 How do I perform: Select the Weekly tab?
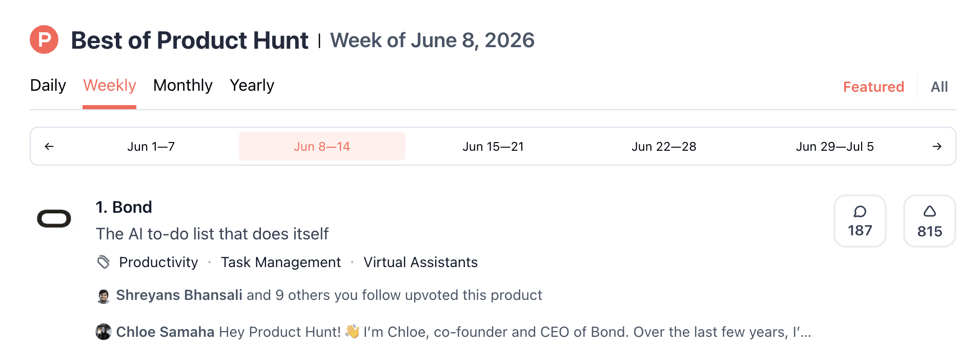[x=110, y=85]
